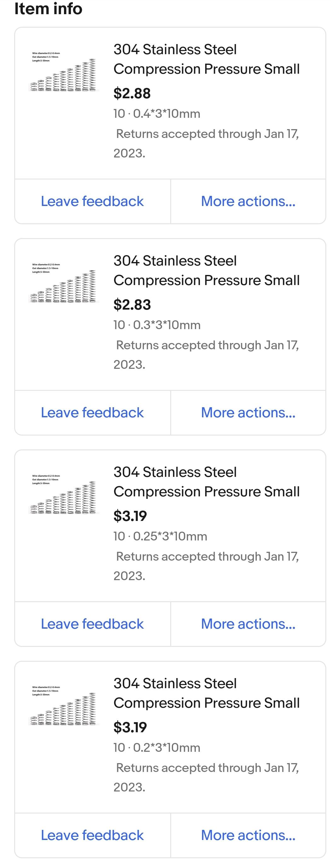Open title of the $2.88 spring listing
The height and width of the screenshot is (868, 331).
click(206, 59)
